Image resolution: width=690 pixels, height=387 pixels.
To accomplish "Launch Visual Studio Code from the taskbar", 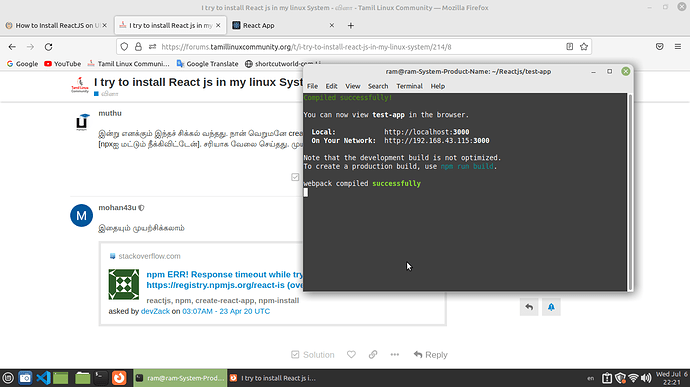I will pyautogui.click(x=43, y=378).
